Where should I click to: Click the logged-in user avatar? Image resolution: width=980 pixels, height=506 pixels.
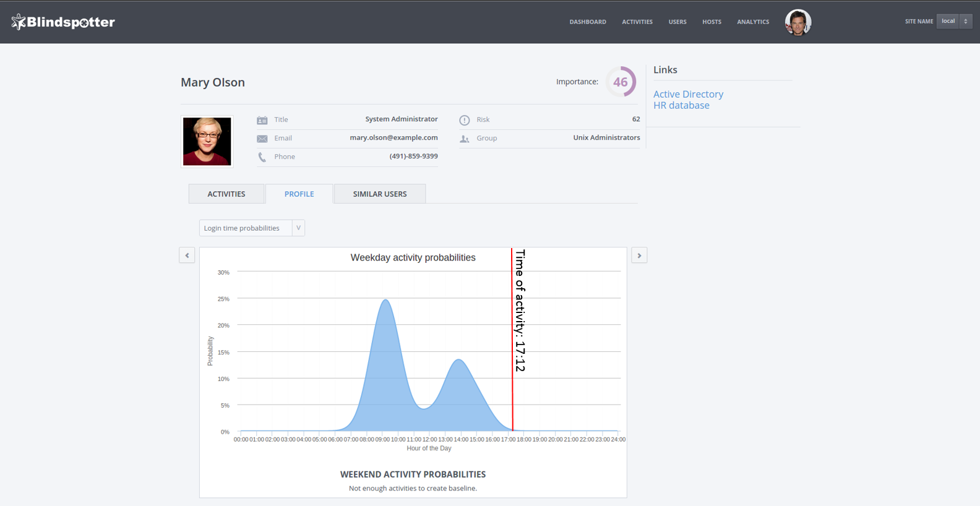[798, 22]
